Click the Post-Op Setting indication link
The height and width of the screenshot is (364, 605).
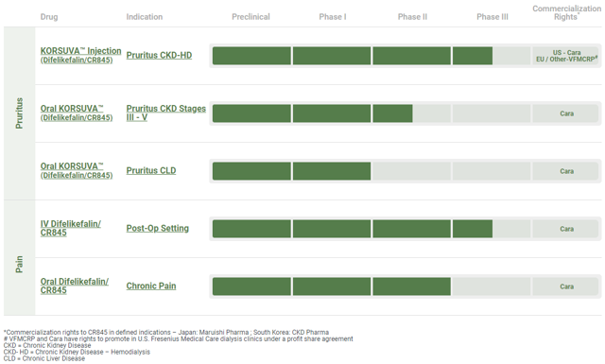[x=158, y=228]
